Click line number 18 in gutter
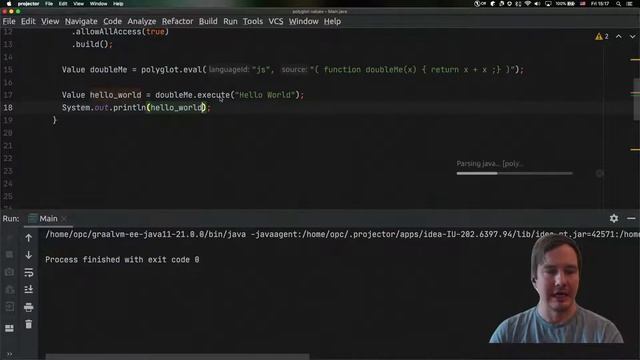Image resolution: width=640 pixels, height=360 pixels. click(x=9, y=108)
